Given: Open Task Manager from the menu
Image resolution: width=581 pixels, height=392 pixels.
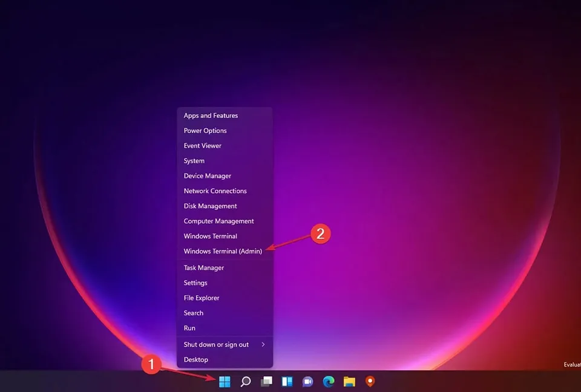Looking at the screenshot, I should 203,267.
